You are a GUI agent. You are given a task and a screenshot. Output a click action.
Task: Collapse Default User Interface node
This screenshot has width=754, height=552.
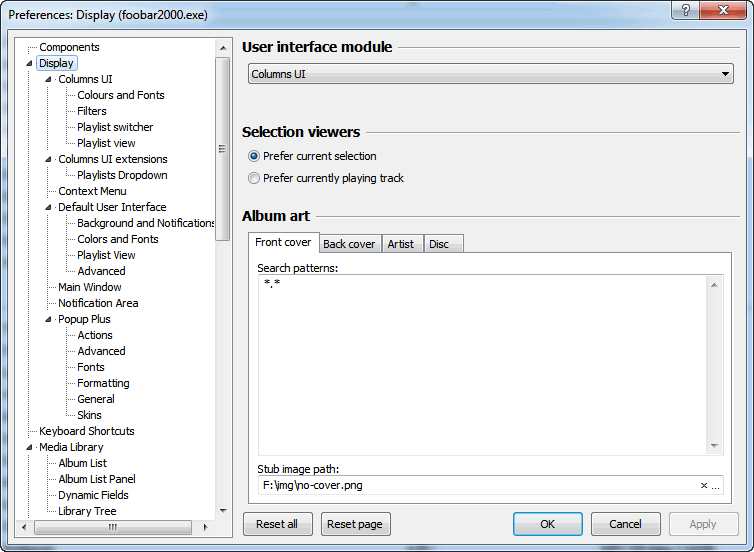tap(48, 207)
